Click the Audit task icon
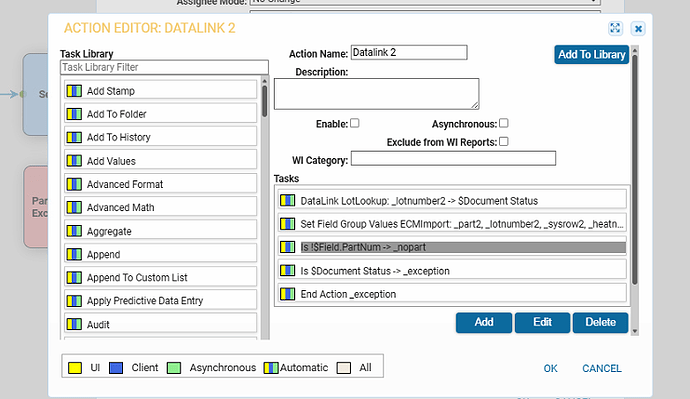 coord(74,324)
